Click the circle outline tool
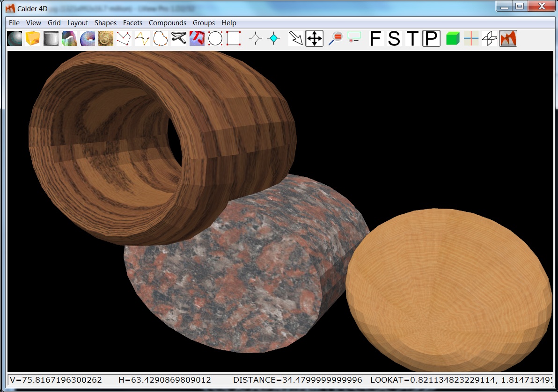 point(215,38)
